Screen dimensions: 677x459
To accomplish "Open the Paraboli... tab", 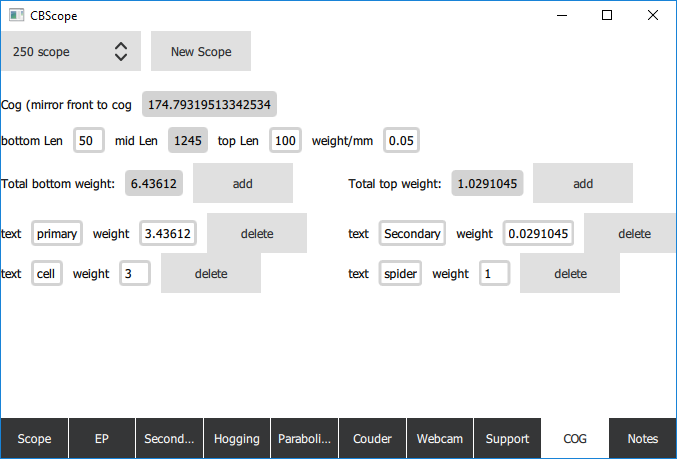I will (304, 438).
